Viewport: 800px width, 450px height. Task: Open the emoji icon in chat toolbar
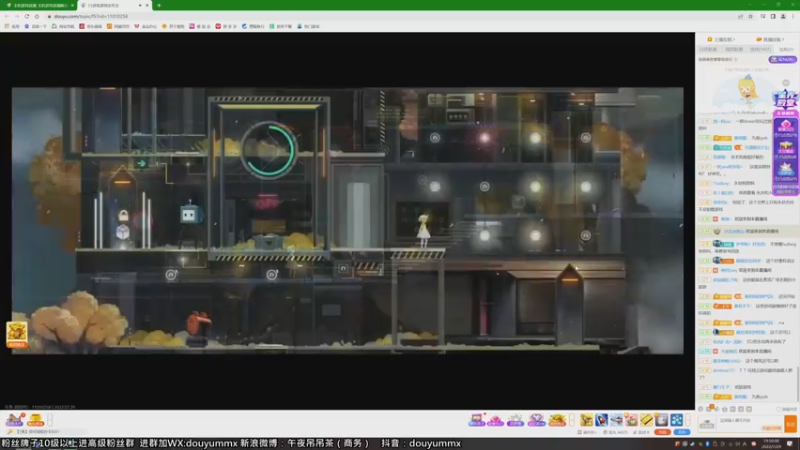click(x=701, y=409)
